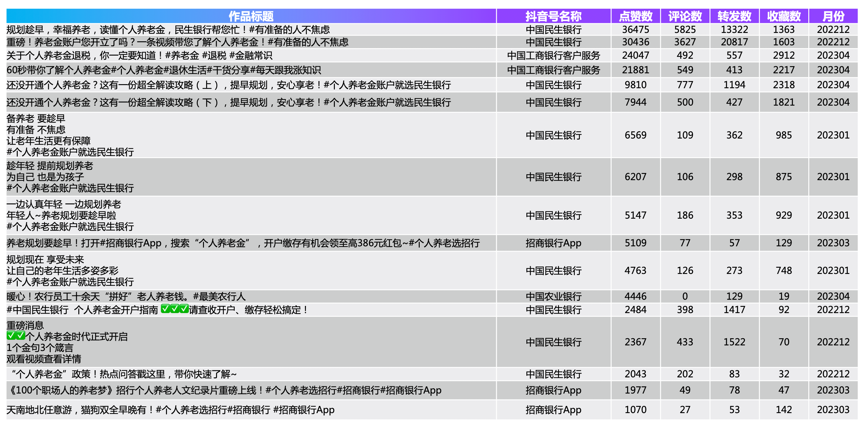The height and width of the screenshot is (428, 868).
Task: Click the 评论数 column header
Action: 685,16
